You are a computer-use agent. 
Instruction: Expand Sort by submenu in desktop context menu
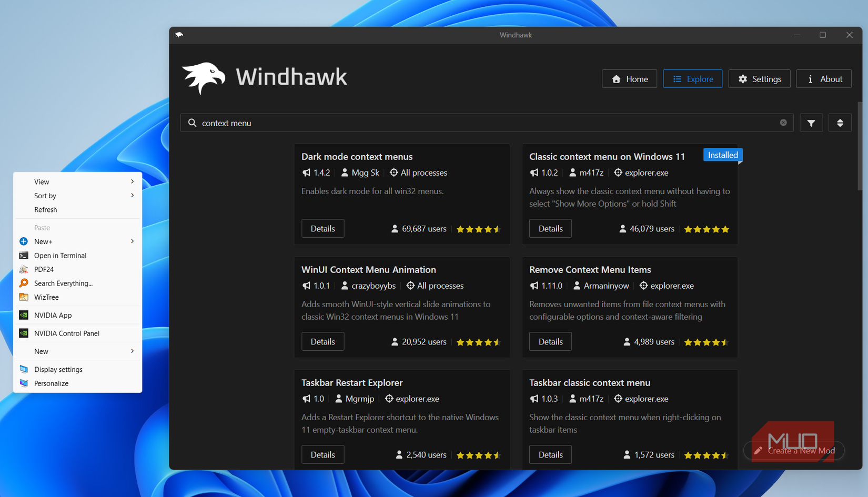coord(77,196)
